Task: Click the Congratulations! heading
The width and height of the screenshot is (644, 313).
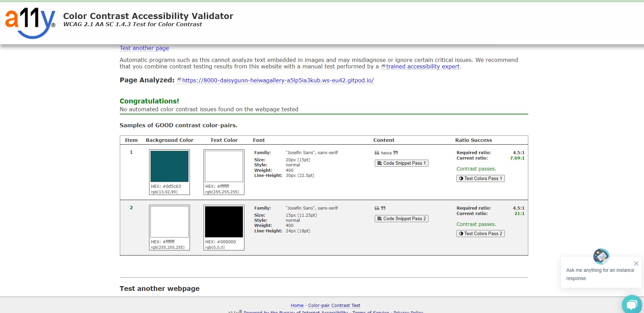Action: point(149,101)
